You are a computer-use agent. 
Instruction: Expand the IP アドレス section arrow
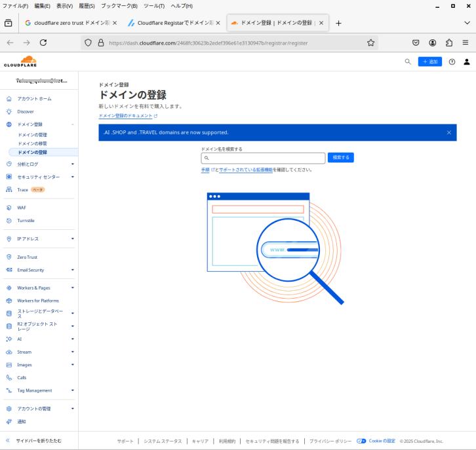tap(73, 238)
